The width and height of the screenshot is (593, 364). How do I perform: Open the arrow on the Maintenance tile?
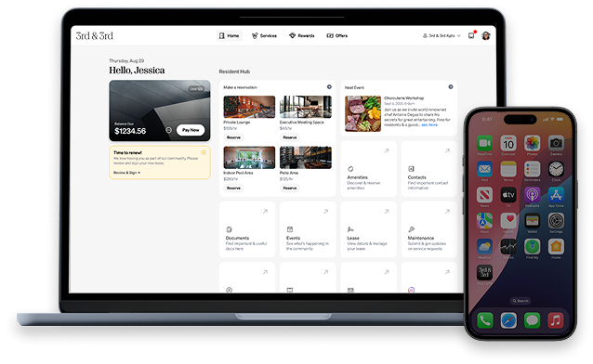(447, 212)
